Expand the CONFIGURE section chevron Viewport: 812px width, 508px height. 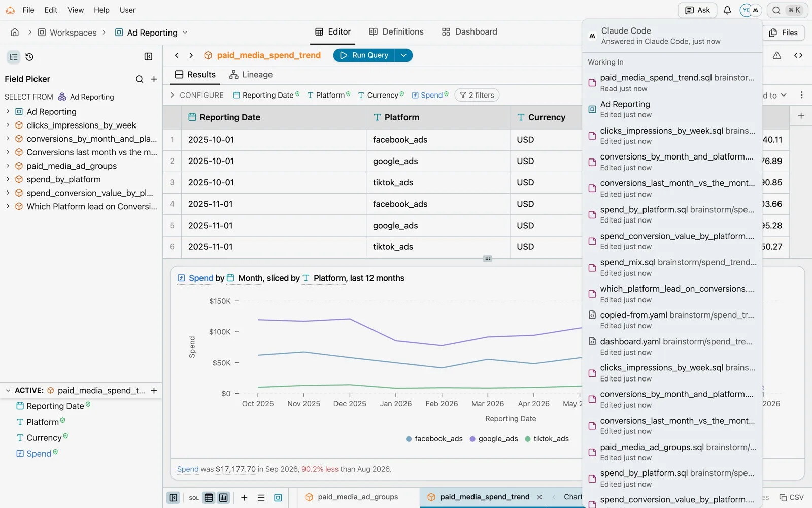[172, 95]
